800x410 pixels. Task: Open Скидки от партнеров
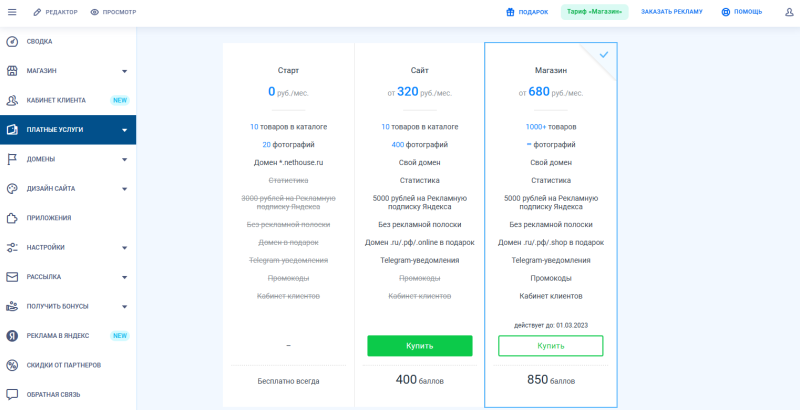(68, 365)
